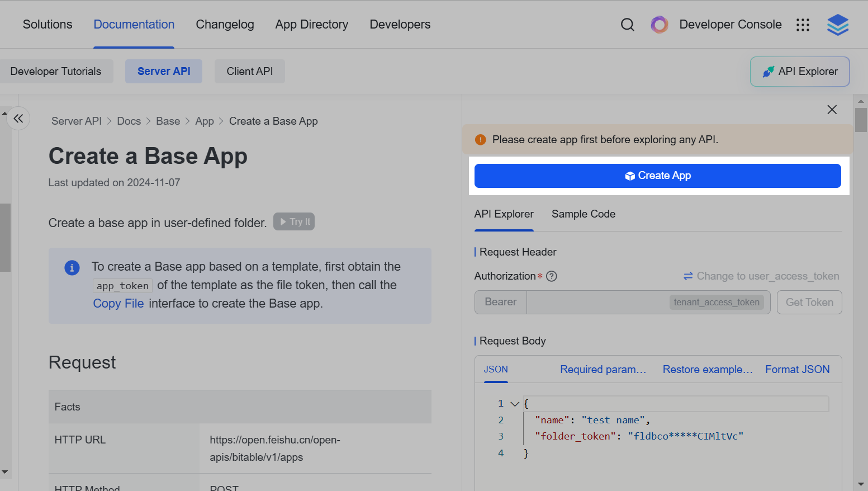The width and height of the screenshot is (868, 491).
Task: Switch to Sample Code tab
Action: coord(584,214)
